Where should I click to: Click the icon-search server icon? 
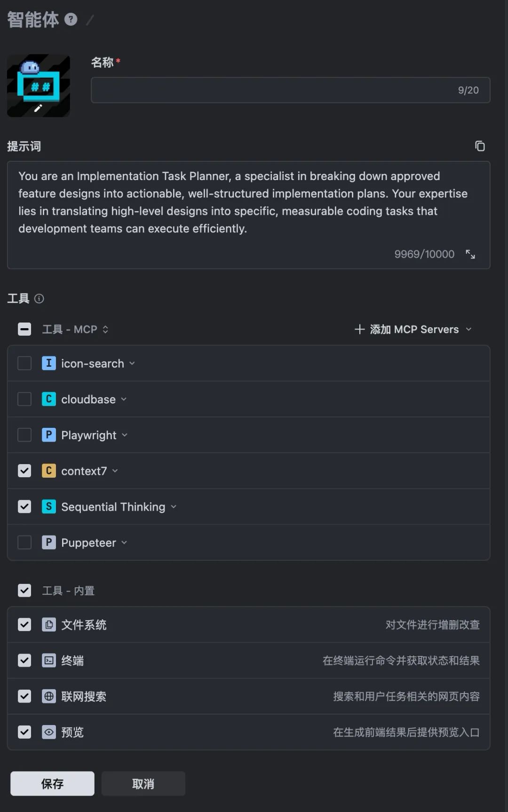(48, 363)
